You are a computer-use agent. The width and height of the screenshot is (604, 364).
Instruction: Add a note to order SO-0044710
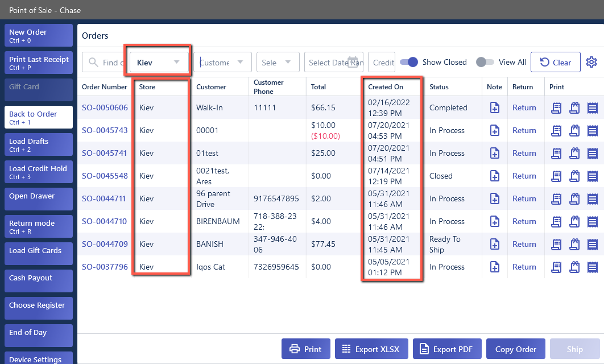coord(495,221)
